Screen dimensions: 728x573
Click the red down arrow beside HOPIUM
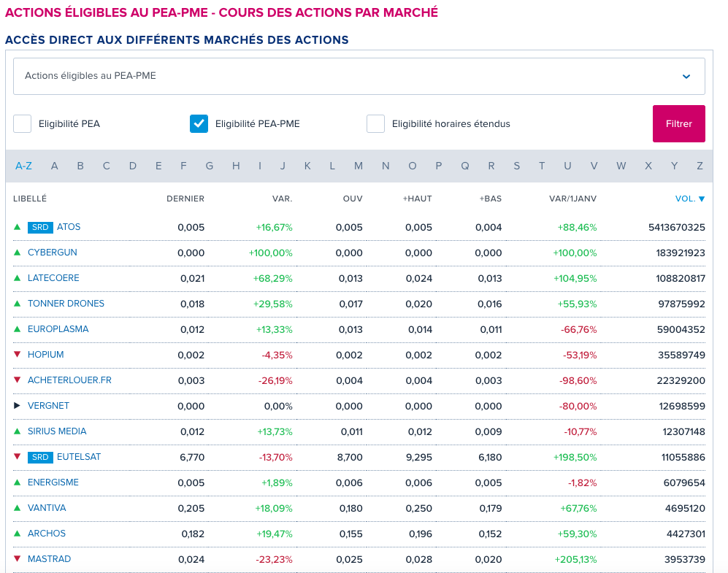click(x=18, y=355)
